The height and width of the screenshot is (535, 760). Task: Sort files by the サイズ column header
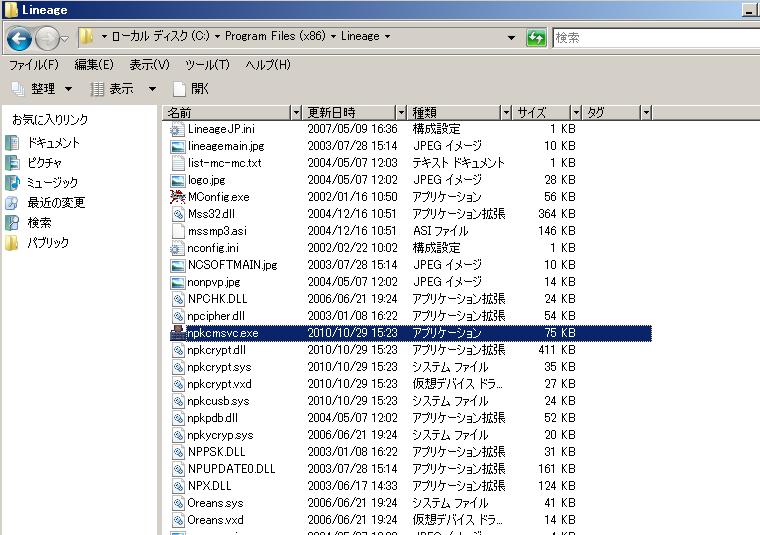pos(540,112)
